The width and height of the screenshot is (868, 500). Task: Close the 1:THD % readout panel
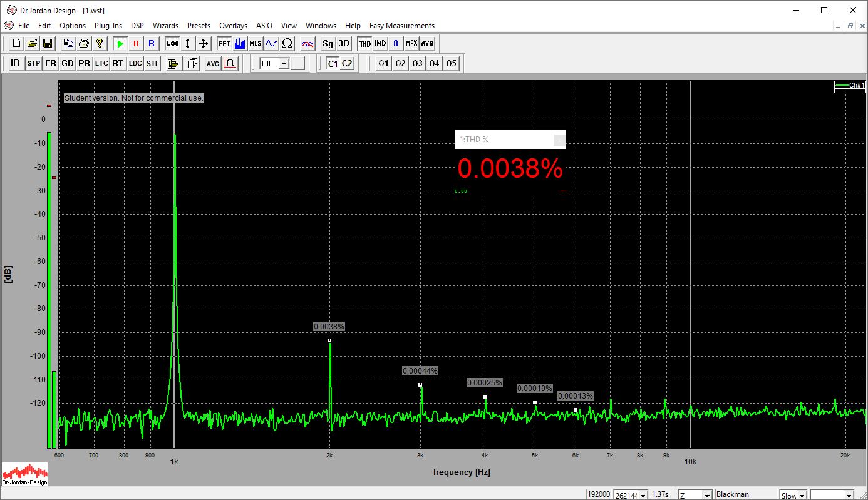[559, 140]
